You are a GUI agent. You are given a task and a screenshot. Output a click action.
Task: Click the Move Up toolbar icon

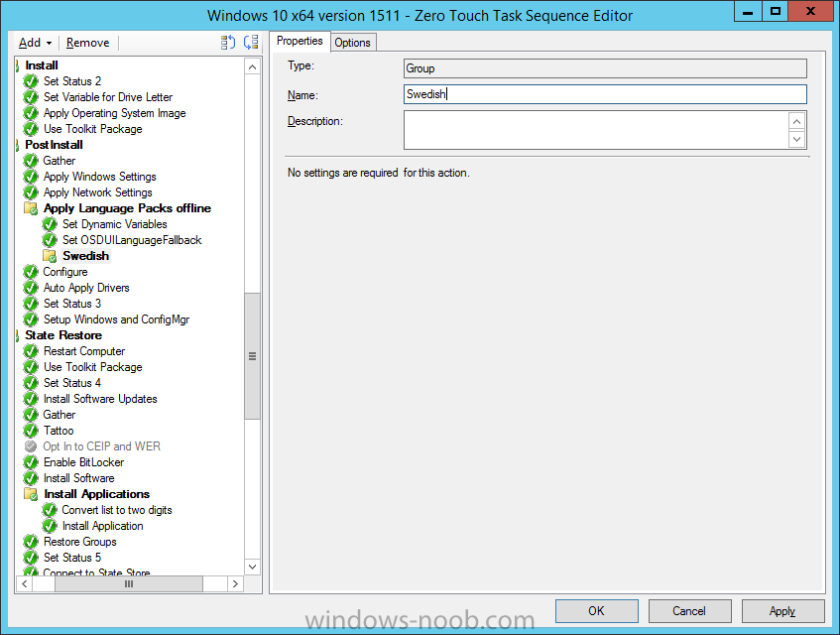(x=228, y=43)
